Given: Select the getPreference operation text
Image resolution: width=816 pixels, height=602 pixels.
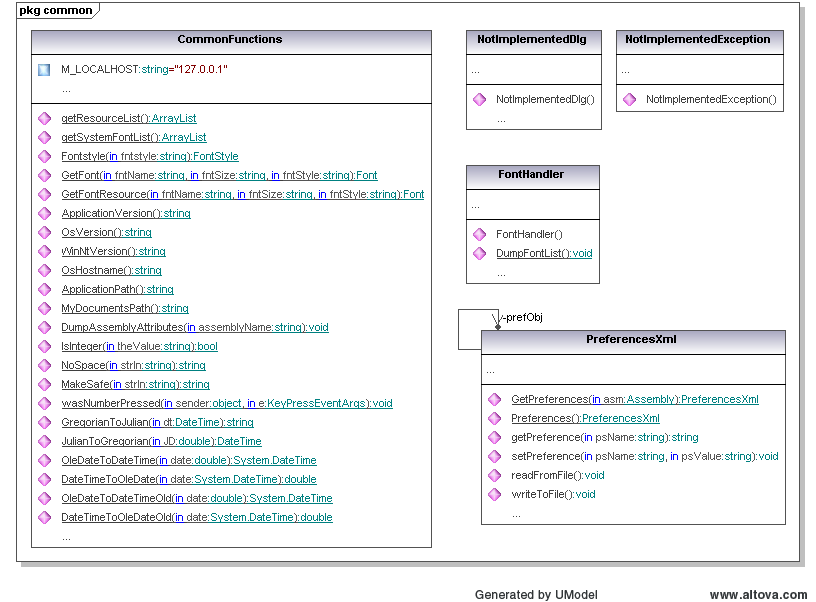Looking at the screenshot, I should [x=605, y=438].
